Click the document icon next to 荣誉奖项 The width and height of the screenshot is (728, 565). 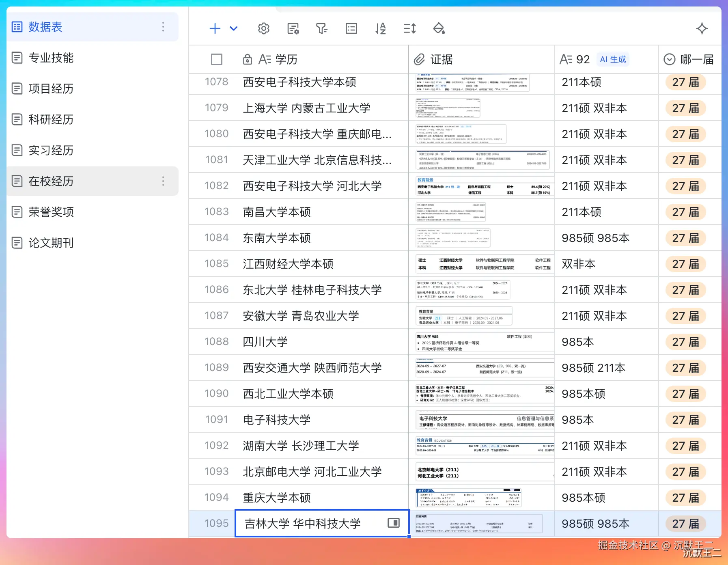click(x=17, y=212)
